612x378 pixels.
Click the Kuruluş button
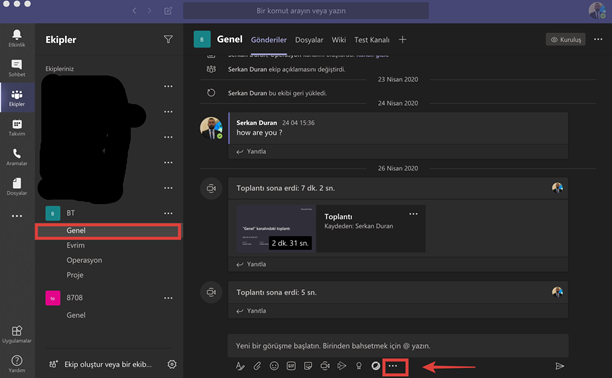(566, 39)
